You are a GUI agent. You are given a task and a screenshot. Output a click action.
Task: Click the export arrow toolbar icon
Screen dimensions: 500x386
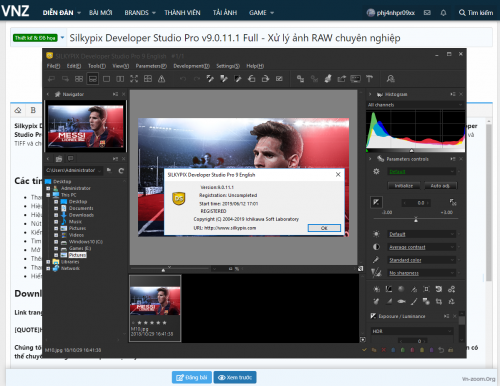pos(342,79)
